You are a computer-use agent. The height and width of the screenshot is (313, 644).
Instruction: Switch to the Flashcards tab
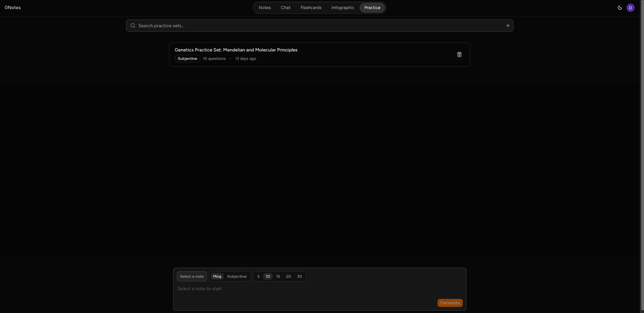[311, 7]
